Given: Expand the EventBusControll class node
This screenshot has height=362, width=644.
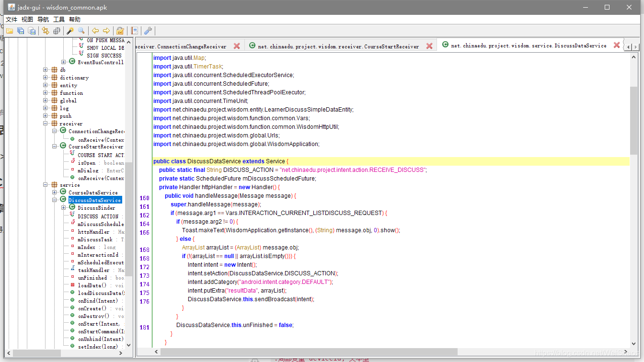Looking at the screenshot, I should coord(64,62).
